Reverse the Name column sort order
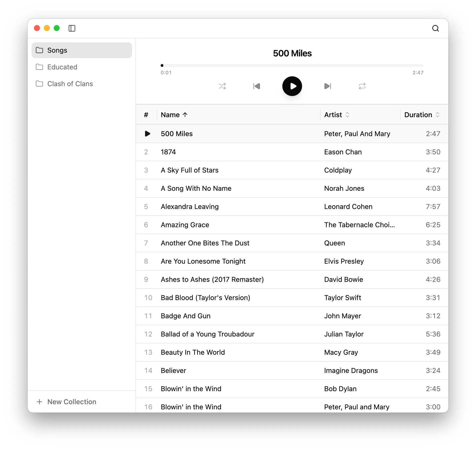The height and width of the screenshot is (449, 476). [174, 115]
